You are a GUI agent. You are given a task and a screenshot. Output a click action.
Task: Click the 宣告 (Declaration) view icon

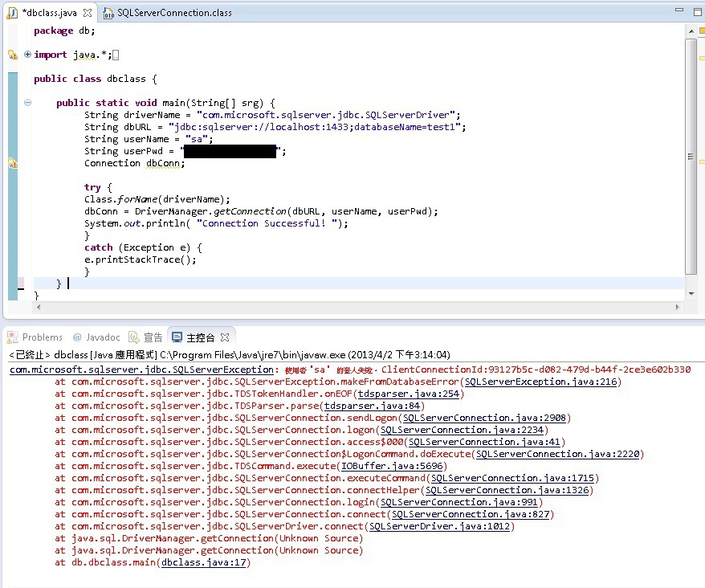pyautogui.click(x=136, y=337)
